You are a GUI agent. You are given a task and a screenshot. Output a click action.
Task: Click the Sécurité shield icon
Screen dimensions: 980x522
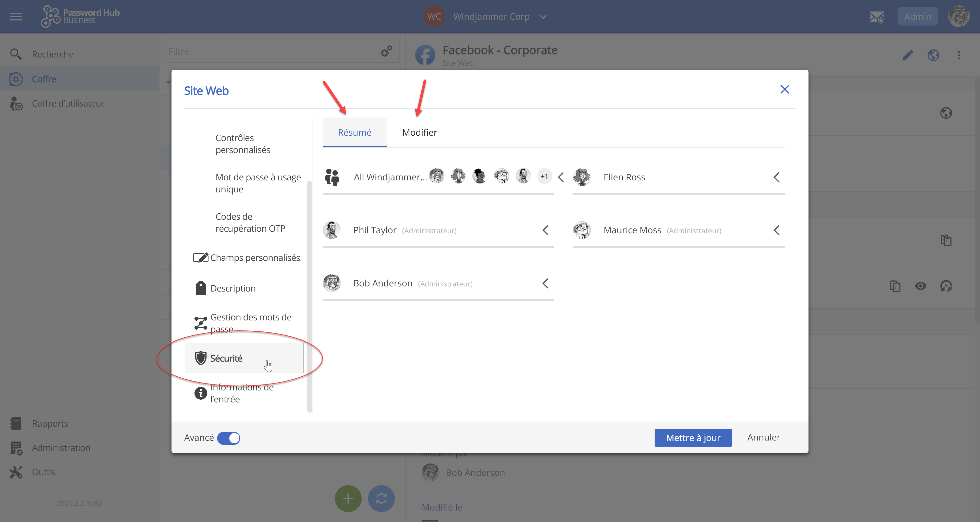[x=201, y=358]
